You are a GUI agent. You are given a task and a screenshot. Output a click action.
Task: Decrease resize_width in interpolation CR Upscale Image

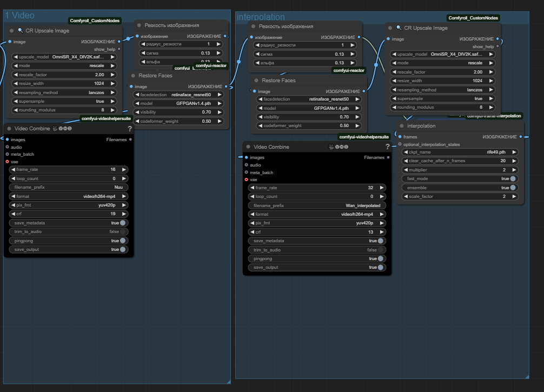coord(394,81)
